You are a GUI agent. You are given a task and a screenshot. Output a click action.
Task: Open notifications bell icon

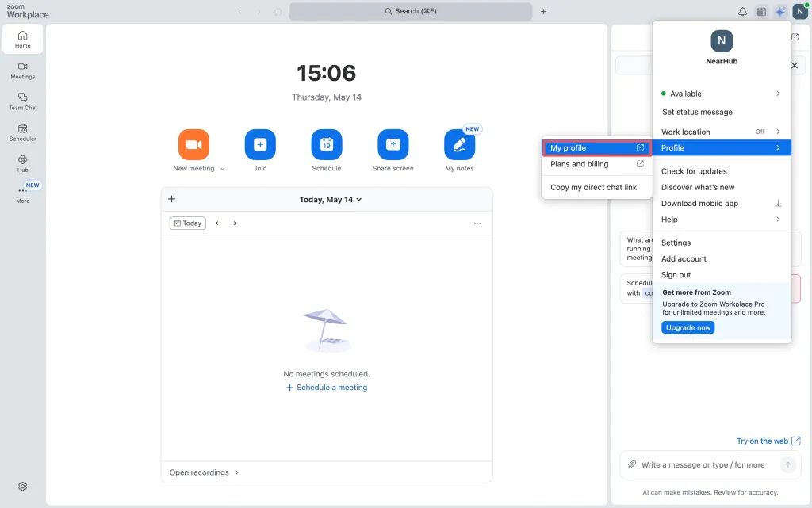[742, 11]
